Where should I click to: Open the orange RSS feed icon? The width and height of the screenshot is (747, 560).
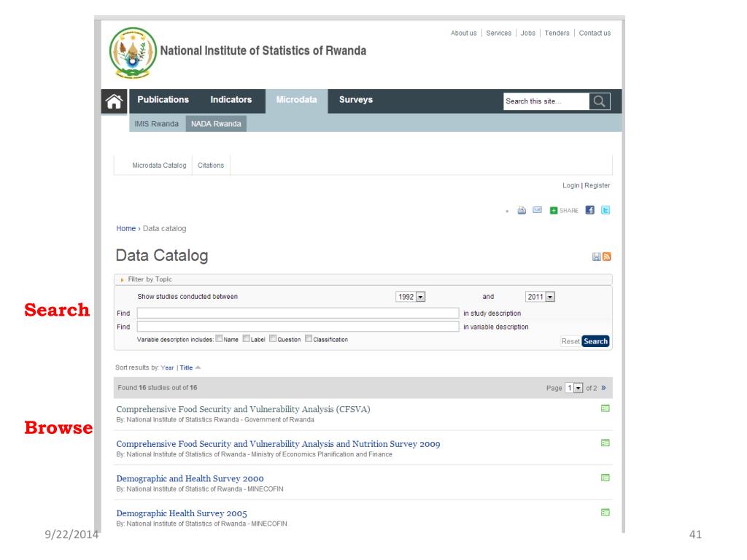[606, 257]
